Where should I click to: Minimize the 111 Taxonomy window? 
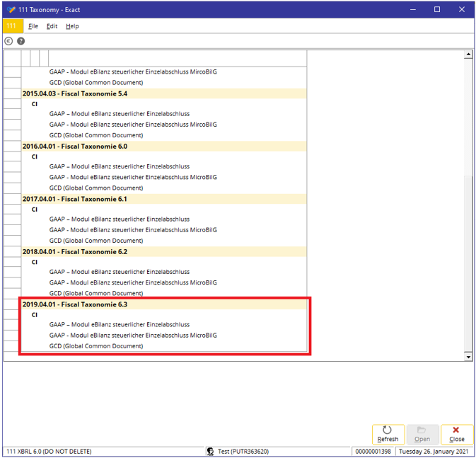pyautogui.click(x=413, y=9)
